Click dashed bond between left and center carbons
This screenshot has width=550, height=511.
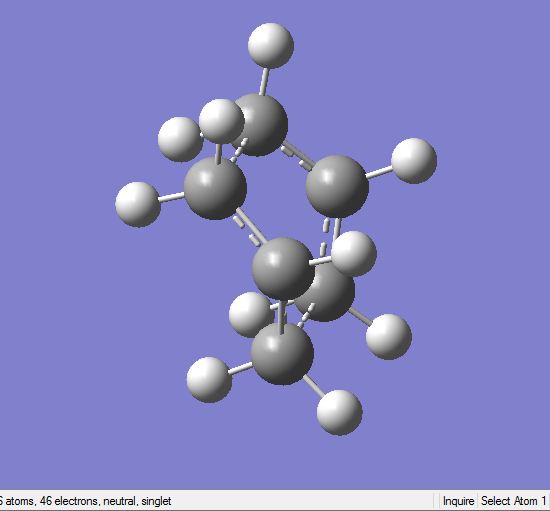[x=249, y=226]
